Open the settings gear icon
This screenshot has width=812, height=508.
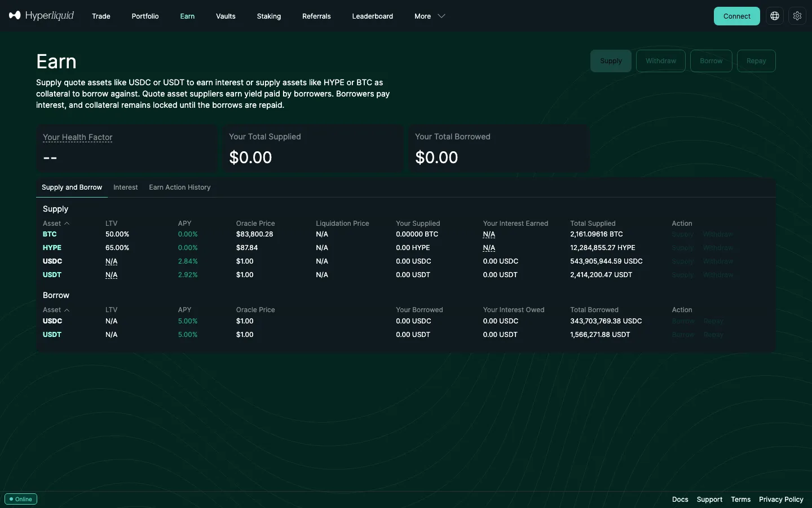(x=797, y=16)
